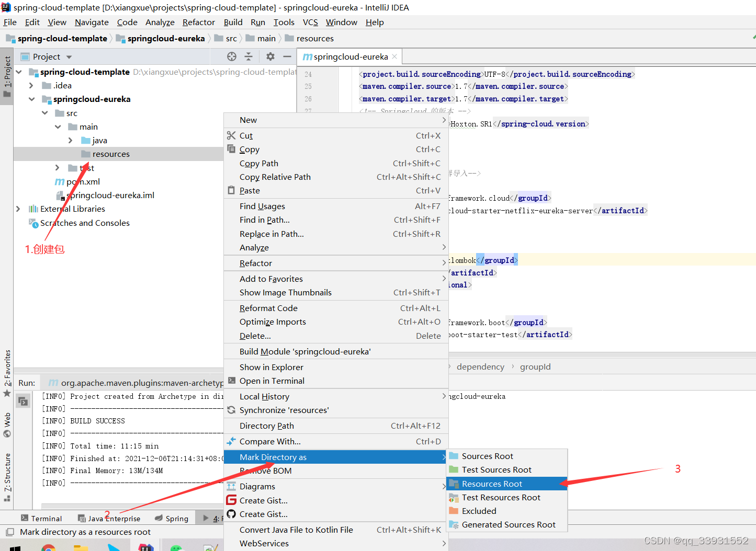Select Find Usages in context menu
This screenshot has height=551, width=756.
[336, 206]
